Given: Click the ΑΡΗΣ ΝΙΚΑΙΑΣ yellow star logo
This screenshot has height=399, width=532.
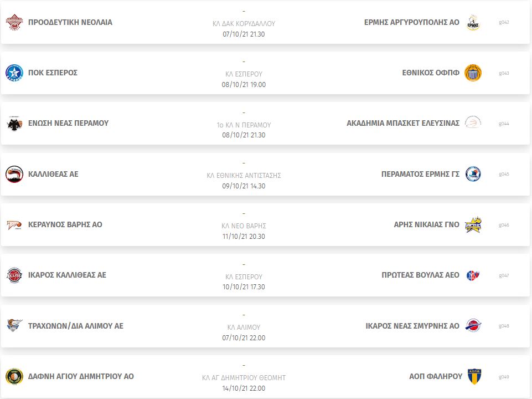Looking at the screenshot, I should (x=473, y=225).
